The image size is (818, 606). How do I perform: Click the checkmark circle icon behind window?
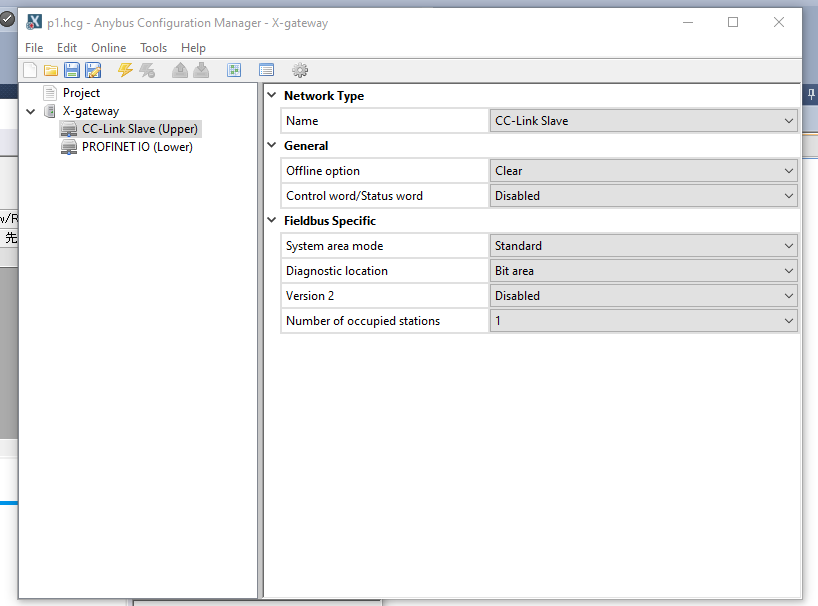pos(7,19)
